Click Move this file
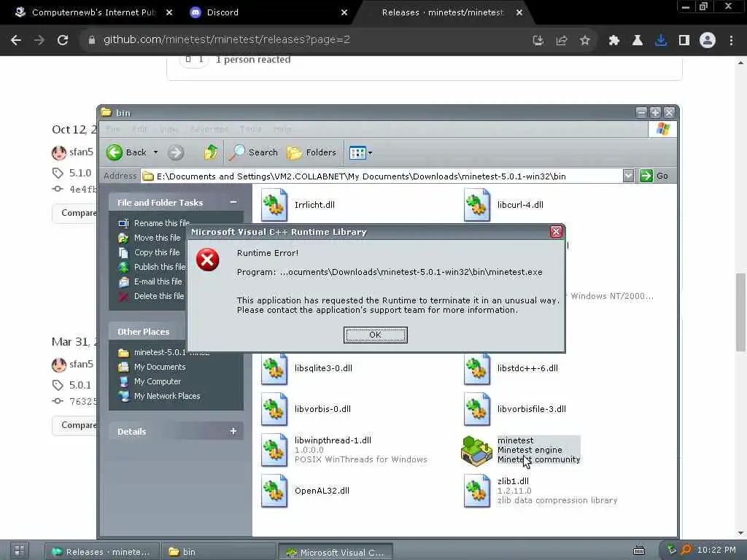This screenshot has height=560, width=747. pyautogui.click(x=158, y=238)
